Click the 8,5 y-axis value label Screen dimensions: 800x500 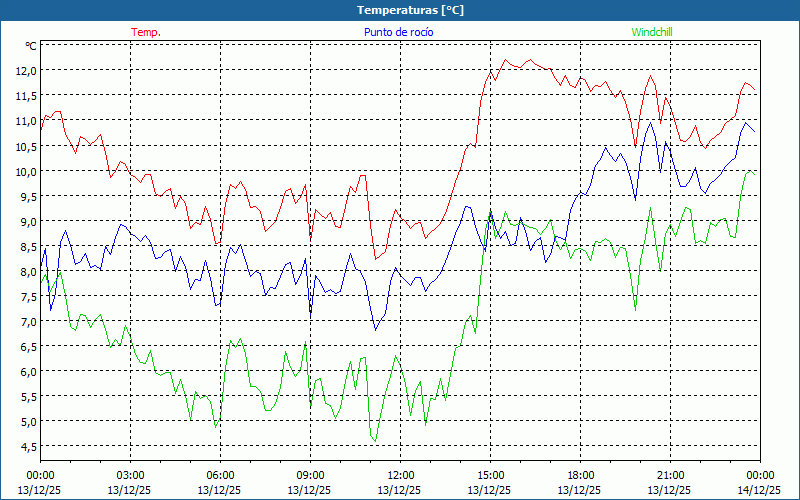pyautogui.click(x=25, y=246)
